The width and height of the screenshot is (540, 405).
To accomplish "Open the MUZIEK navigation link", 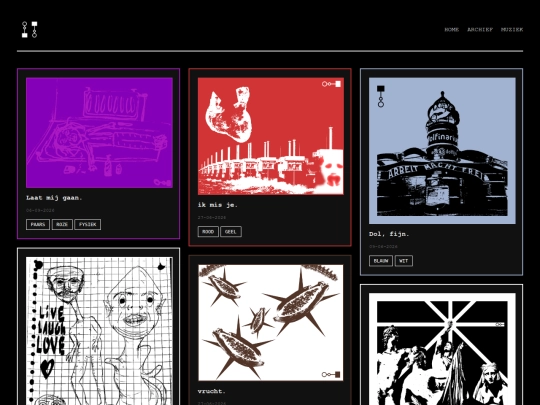I will click(512, 30).
